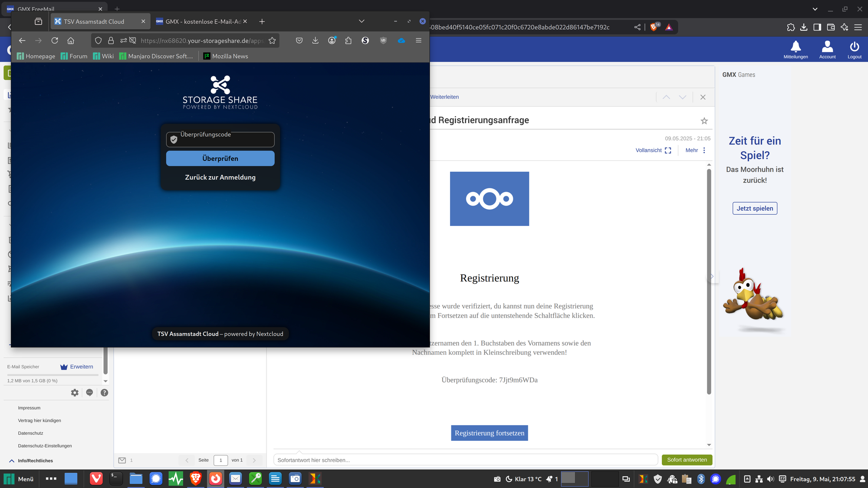
Task: Click the Firefox reload page icon
Action: tap(55, 40)
